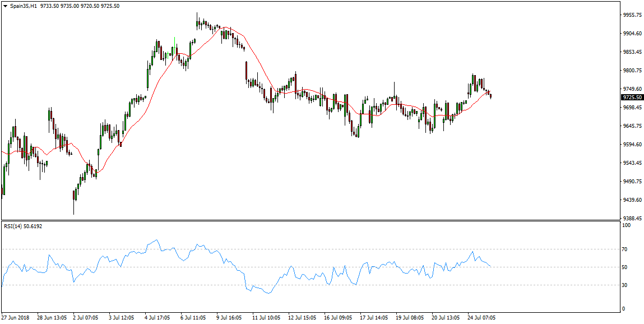This screenshot has height=324, width=644.
Task: Click time axis label 16 Jul 09:05
Action: pos(337,318)
